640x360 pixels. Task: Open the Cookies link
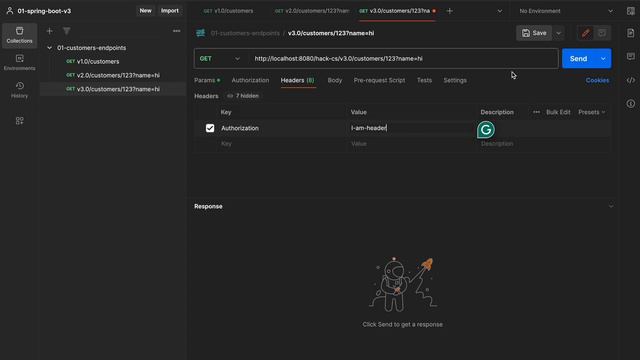coord(597,80)
